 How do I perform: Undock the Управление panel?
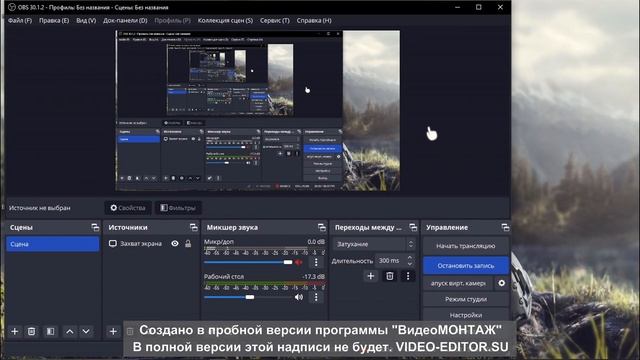505,227
